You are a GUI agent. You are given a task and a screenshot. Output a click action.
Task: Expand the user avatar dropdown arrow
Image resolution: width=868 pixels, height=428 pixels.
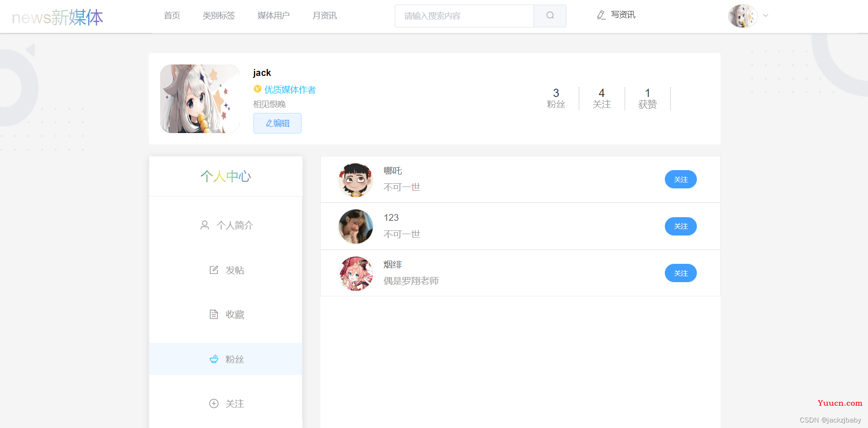[x=766, y=16]
